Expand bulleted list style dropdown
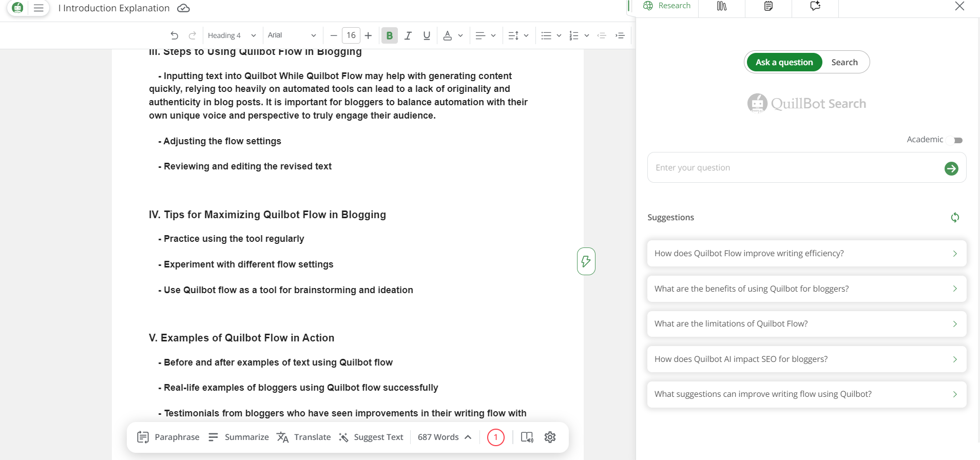This screenshot has height=460, width=980. tap(559, 35)
